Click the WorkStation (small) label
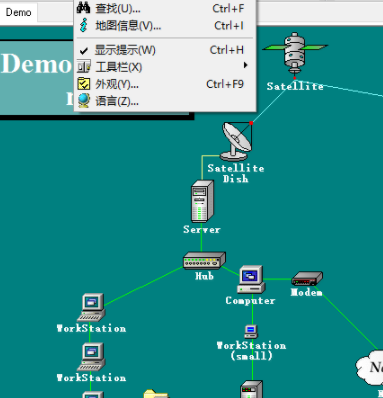 point(251,350)
